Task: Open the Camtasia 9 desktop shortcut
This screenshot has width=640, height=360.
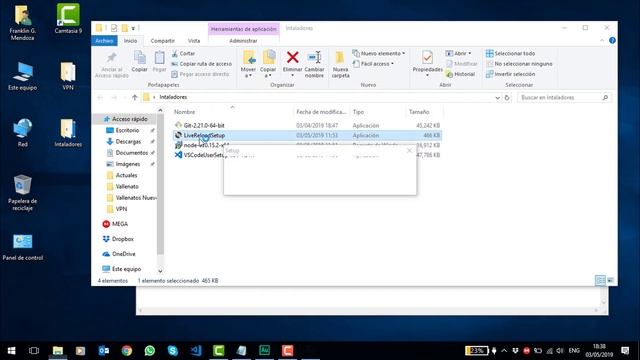Action: 68,19
